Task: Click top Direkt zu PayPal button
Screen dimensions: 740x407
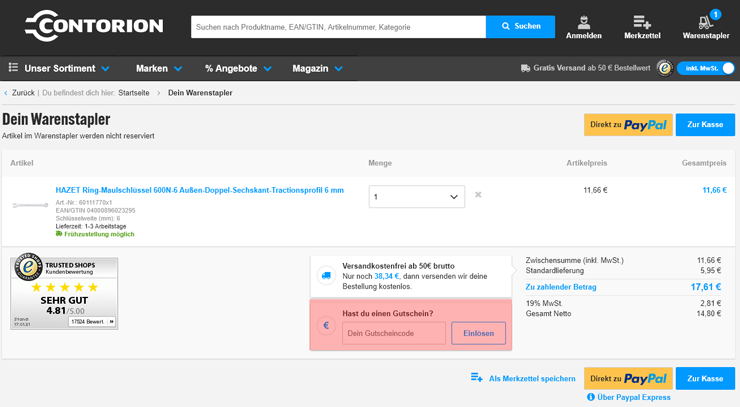Action: [x=628, y=125]
